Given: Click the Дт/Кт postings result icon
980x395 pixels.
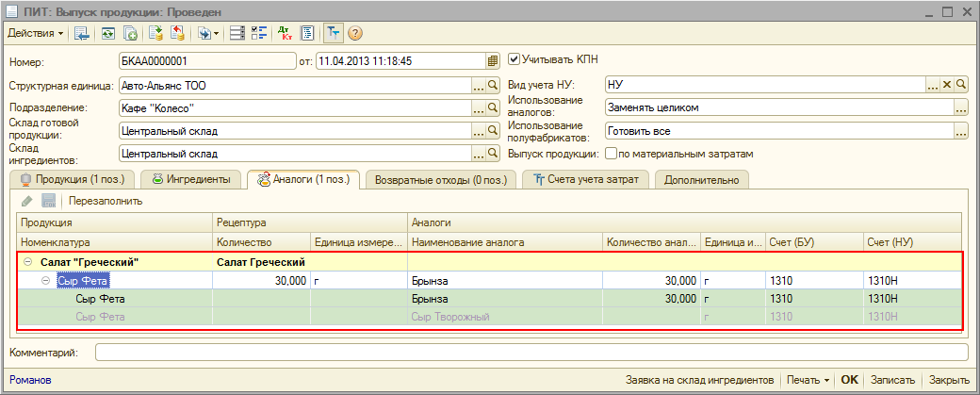Looking at the screenshot, I should point(286,33).
